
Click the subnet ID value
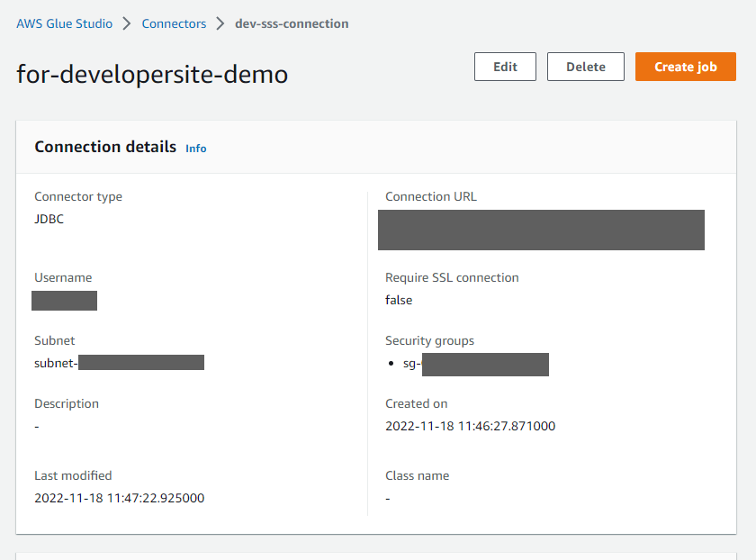[x=119, y=363]
